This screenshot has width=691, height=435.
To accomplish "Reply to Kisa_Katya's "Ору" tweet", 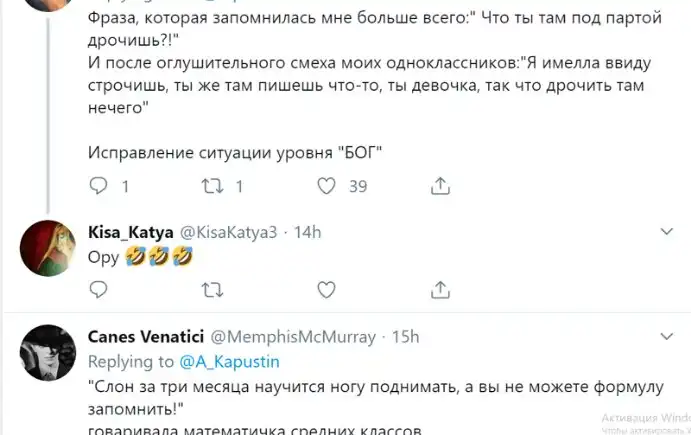I will click(x=98, y=291).
